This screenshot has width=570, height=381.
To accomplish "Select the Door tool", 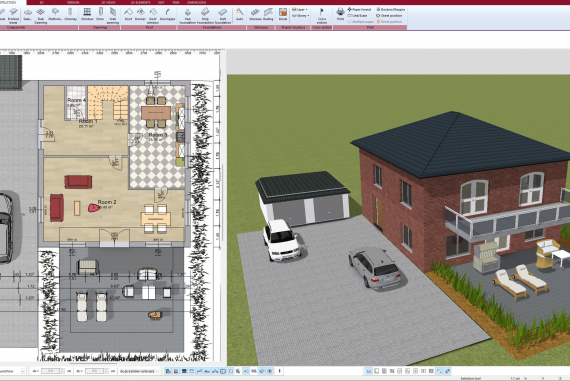I will [100, 14].
